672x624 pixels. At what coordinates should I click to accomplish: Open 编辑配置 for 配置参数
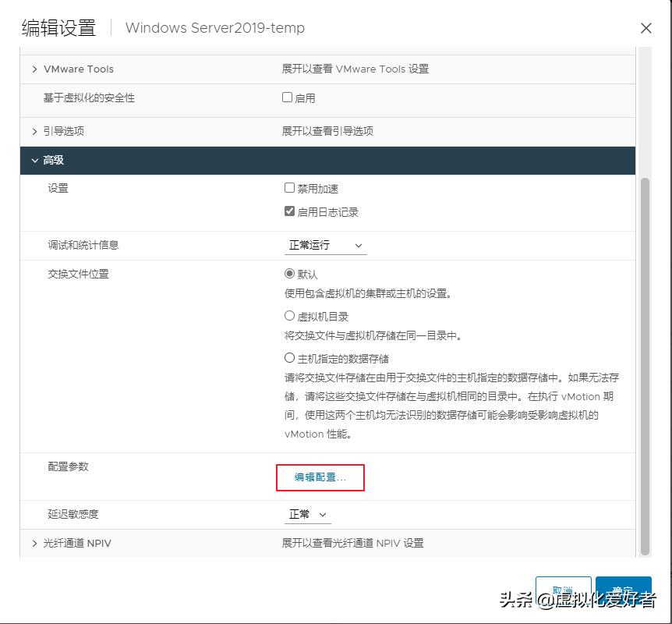(320, 479)
